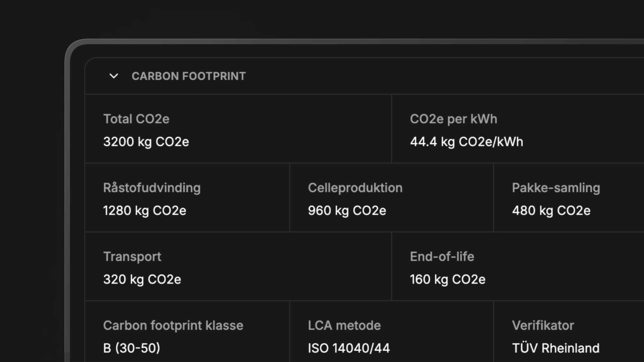Screen dimensions: 644x362
Task: Click the chevron next to CARBON FOOTPRINT
Action: click(114, 76)
